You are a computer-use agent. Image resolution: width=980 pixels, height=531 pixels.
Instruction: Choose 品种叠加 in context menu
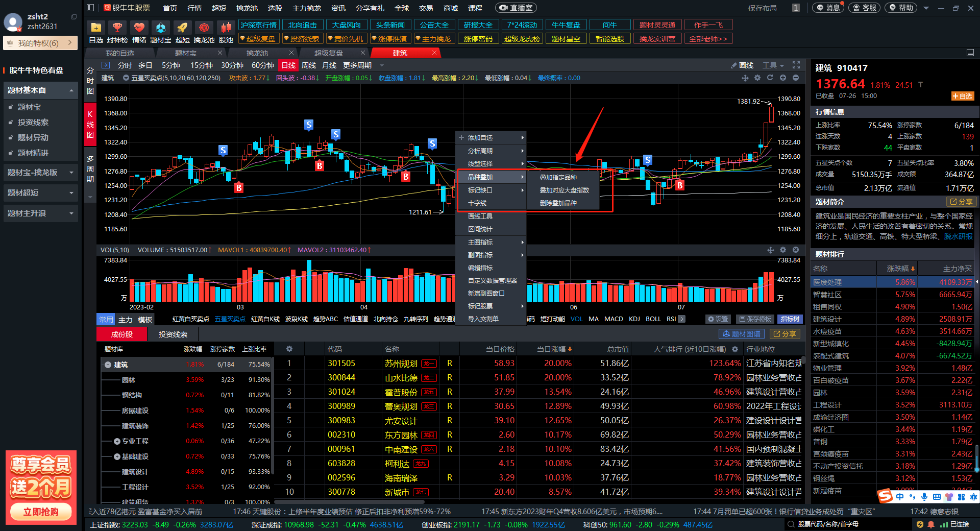[x=491, y=177]
